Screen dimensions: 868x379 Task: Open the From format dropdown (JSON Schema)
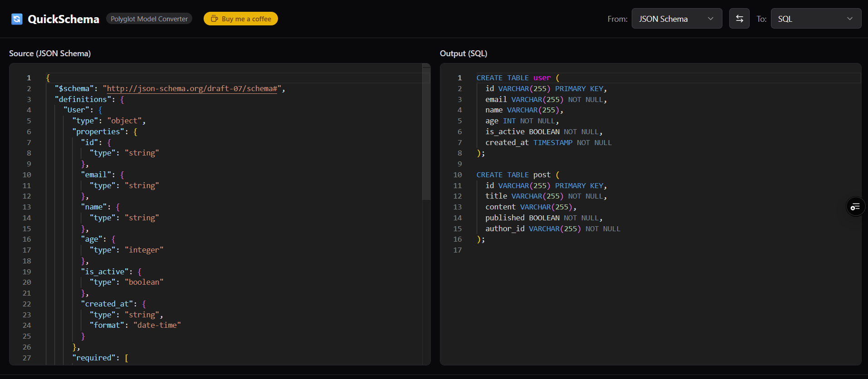tap(677, 19)
